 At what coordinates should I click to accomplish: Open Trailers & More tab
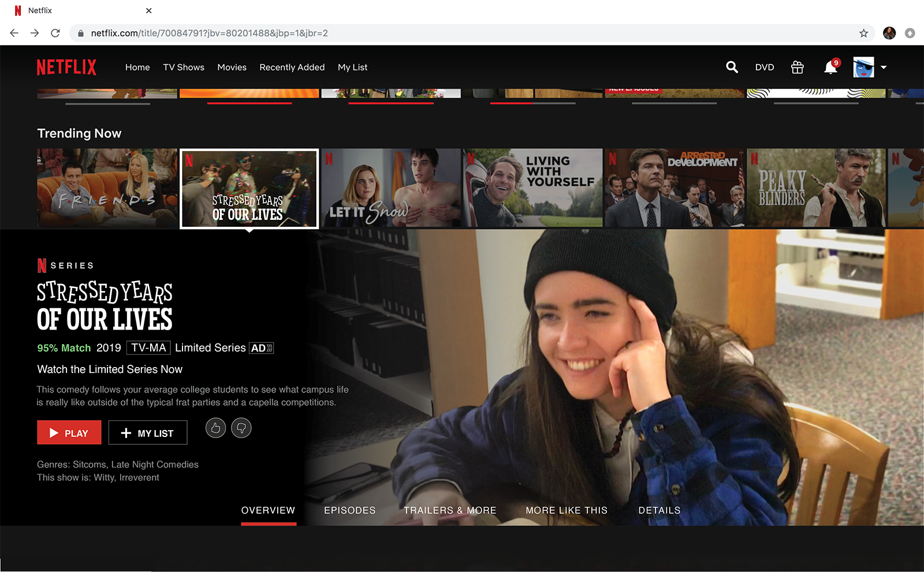coord(450,510)
